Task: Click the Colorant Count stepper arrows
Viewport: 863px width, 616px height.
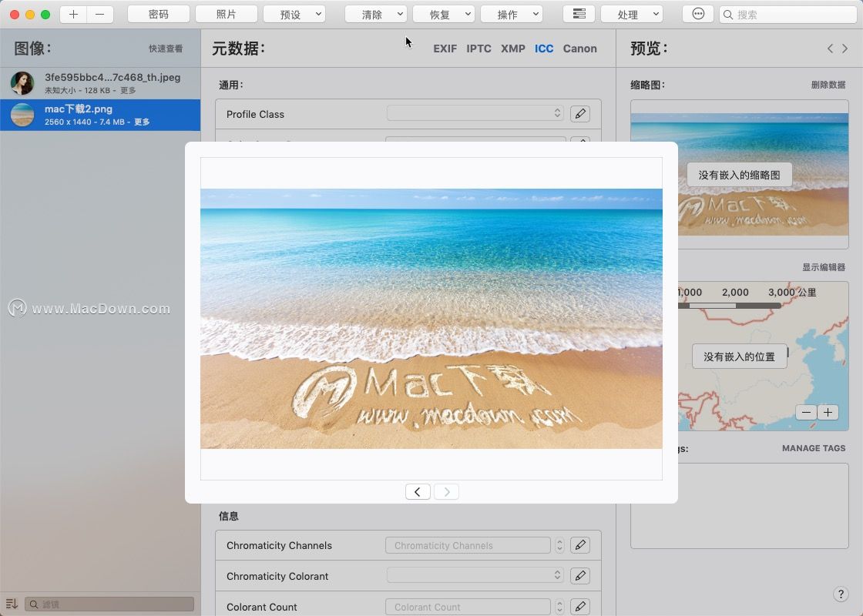Action: pos(559,607)
